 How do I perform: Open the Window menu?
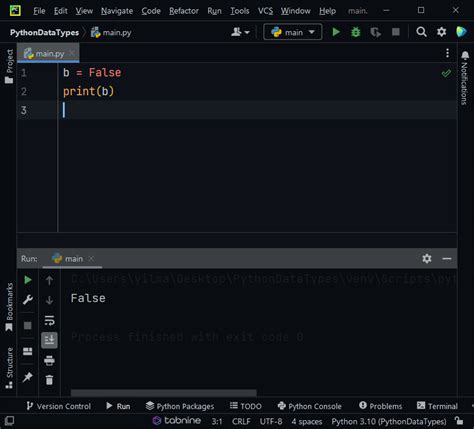click(x=295, y=11)
